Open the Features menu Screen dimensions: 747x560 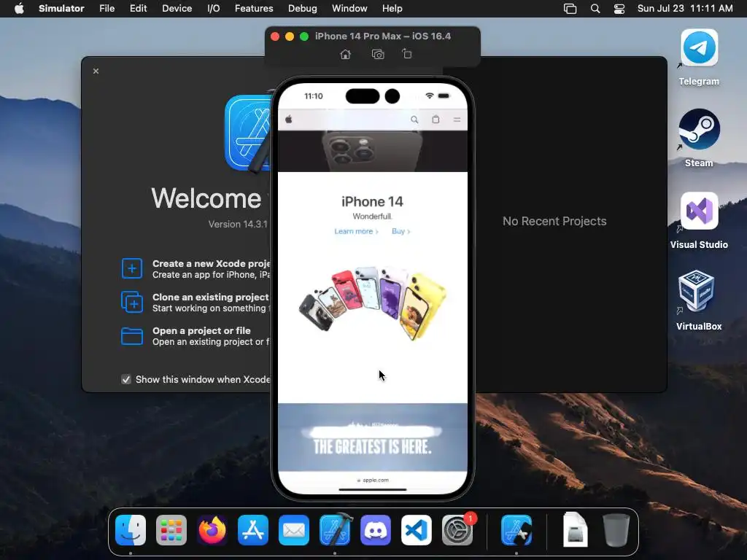click(x=254, y=9)
